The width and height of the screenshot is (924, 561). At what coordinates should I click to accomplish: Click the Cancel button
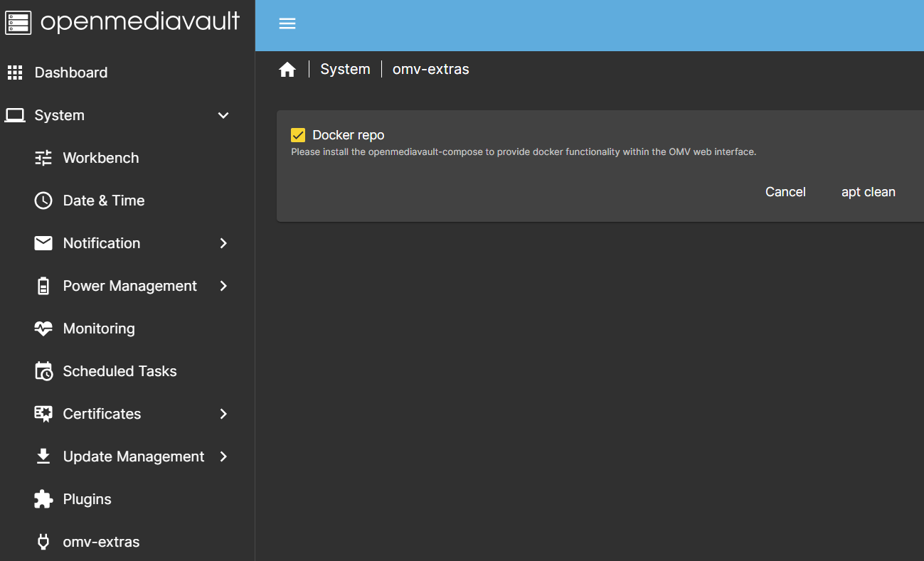click(785, 192)
